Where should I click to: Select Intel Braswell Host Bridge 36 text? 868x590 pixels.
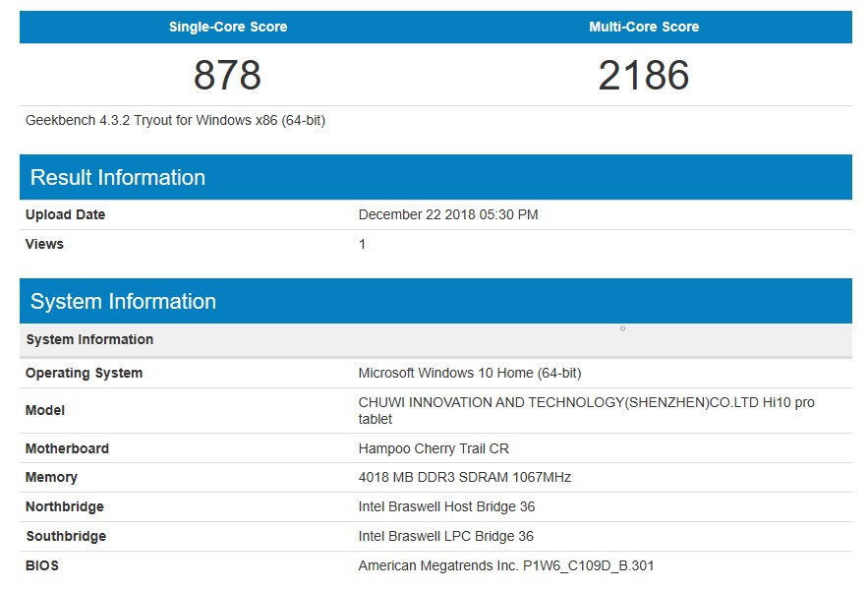pos(446,506)
